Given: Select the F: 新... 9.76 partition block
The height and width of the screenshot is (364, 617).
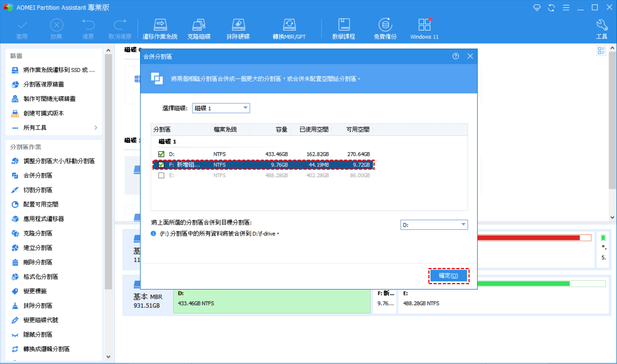Looking at the screenshot, I should (x=385, y=301).
